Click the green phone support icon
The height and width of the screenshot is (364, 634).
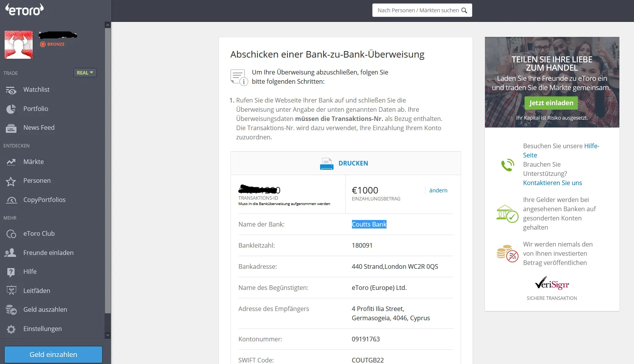click(x=508, y=165)
